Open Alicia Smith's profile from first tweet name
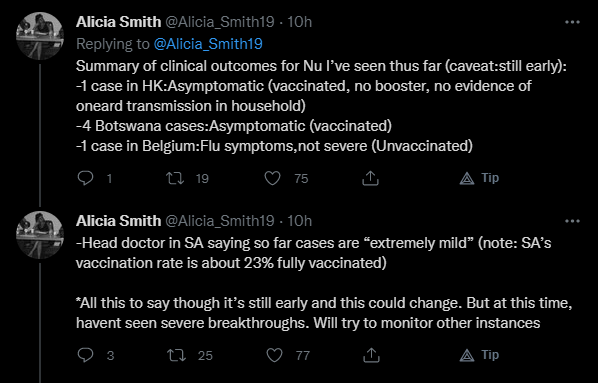Screen dimensions: 598x383 point(118,22)
